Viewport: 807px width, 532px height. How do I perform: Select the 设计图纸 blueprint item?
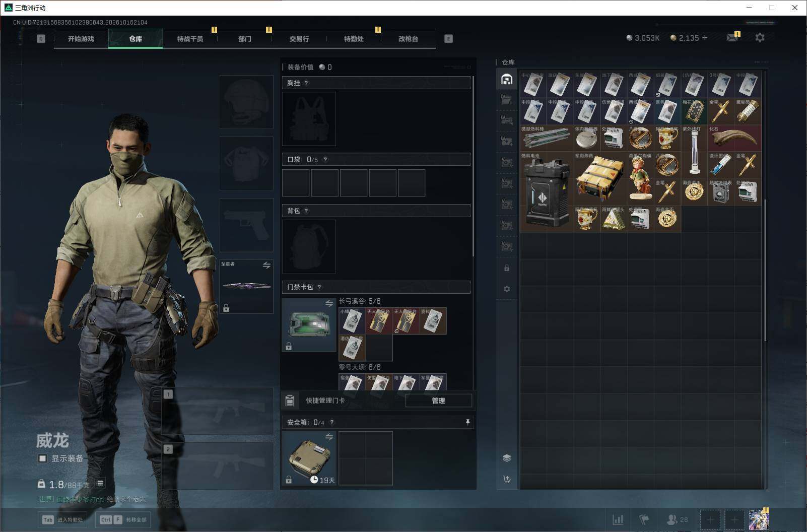(x=721, y=165)
